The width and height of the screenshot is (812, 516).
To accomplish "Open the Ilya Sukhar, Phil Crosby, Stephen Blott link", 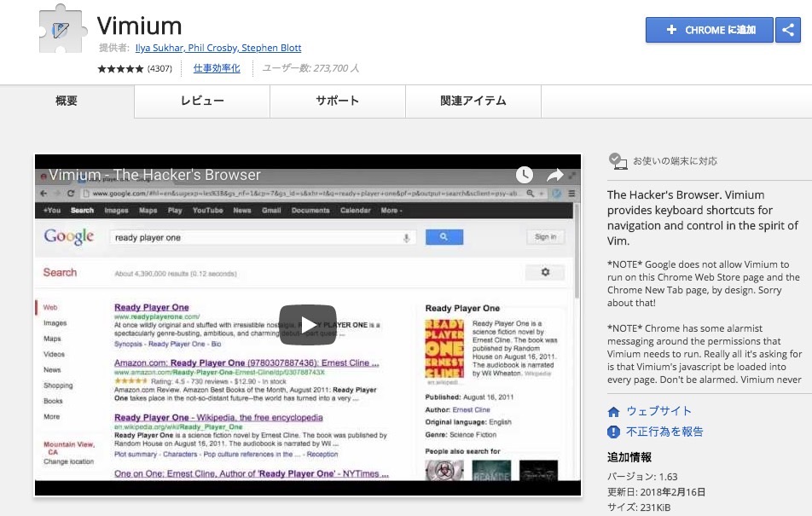I will click(218, 48).
